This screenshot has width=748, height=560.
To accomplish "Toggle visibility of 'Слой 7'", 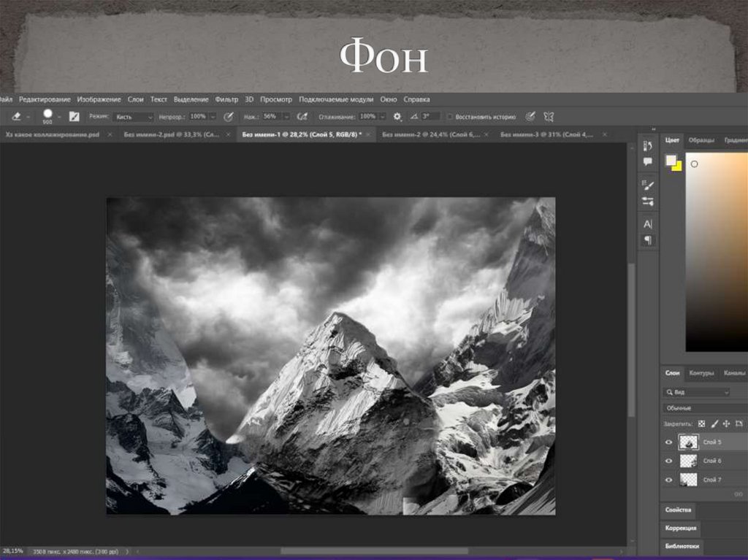I will click(x=668, y=480).
